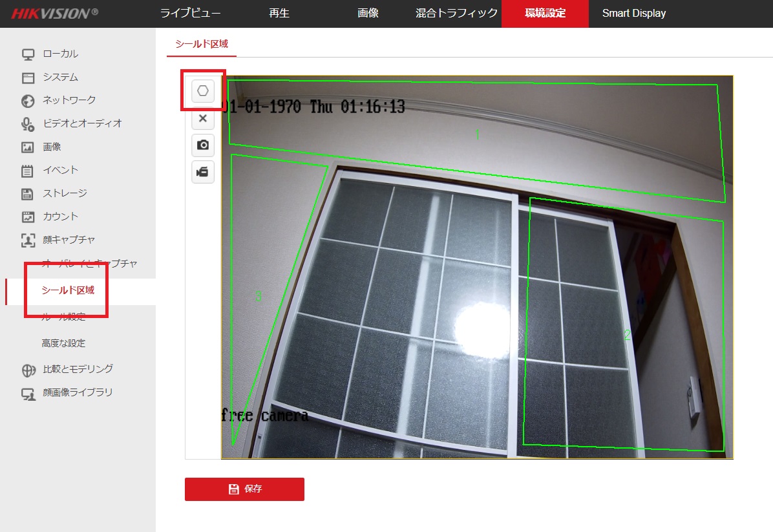Select the polygon draw region tool

click(202, 90)
